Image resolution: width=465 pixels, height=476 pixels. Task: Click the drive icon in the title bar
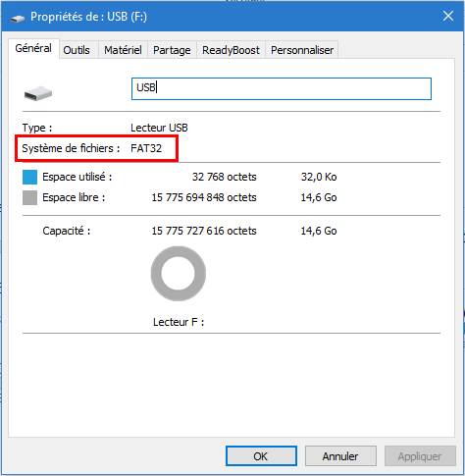click(18, 19)
